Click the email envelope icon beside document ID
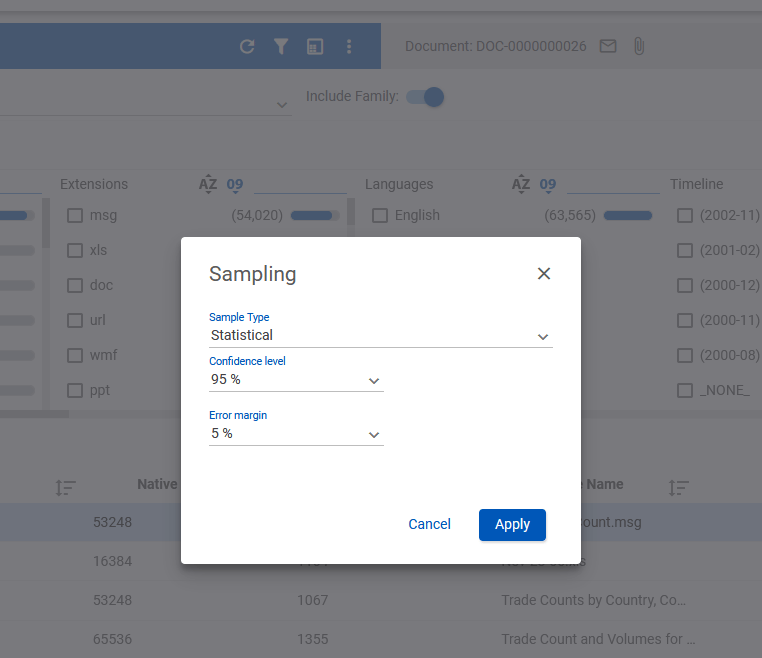 point(608,46)
